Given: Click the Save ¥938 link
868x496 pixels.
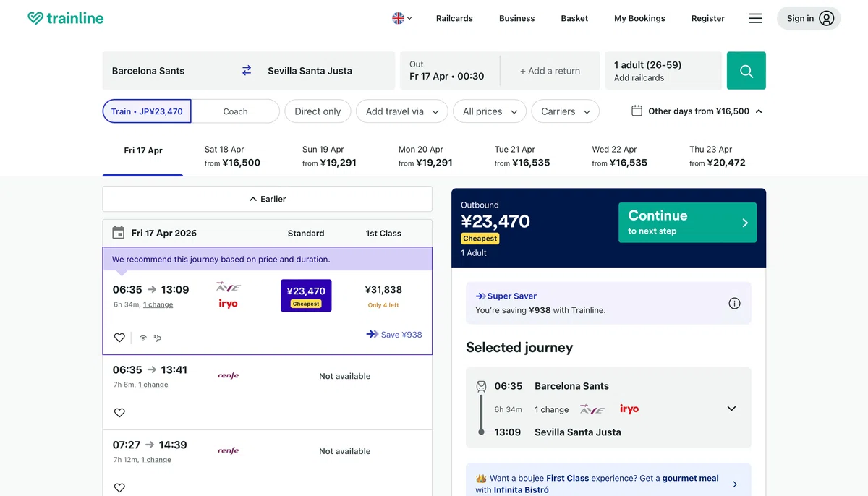Looking at the screenshot, I should [394, 335].
